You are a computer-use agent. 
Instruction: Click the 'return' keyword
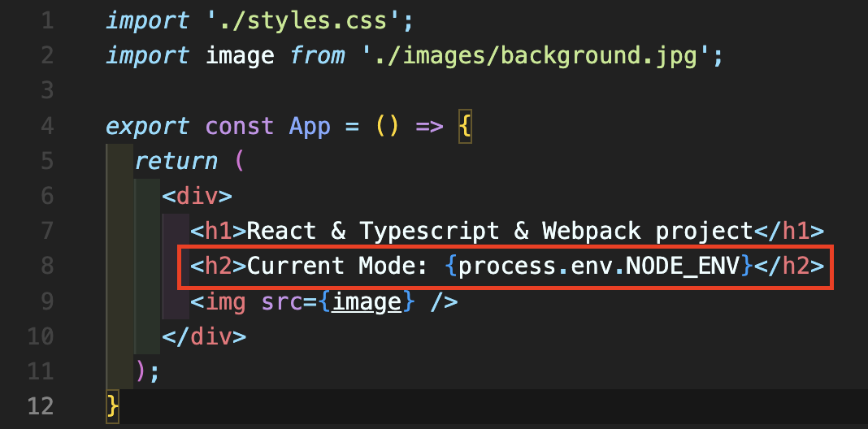[176, 162]
